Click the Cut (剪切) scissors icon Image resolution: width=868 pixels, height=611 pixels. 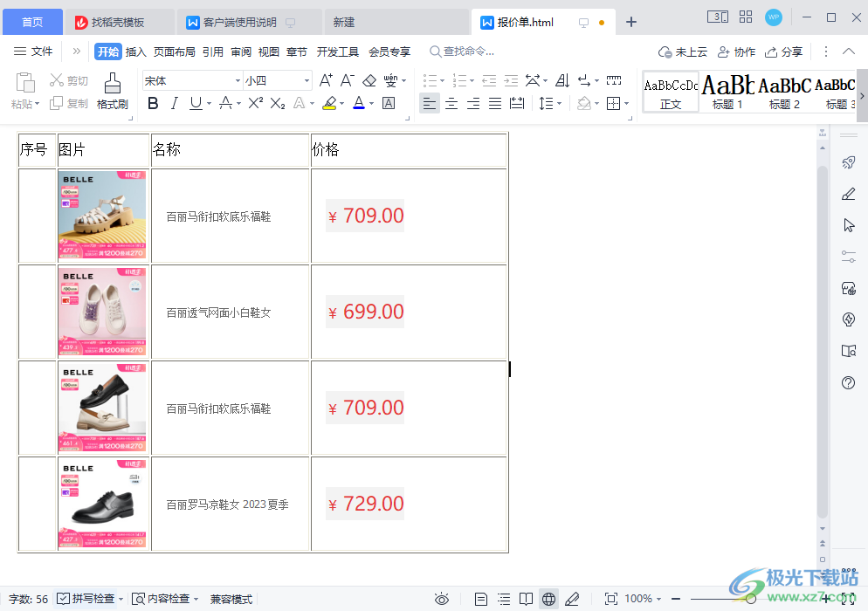pyautogui.click(x=56, y=80)
